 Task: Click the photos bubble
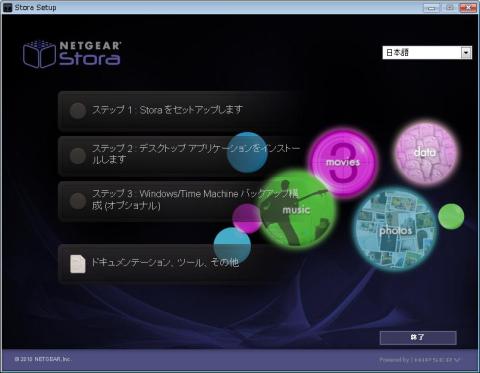396,230
